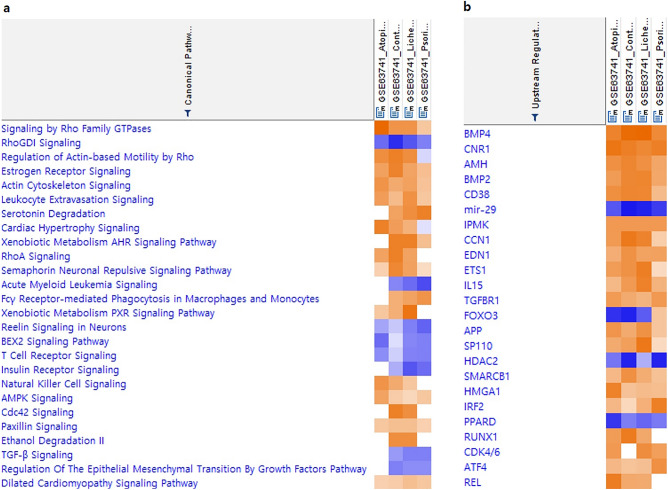668x490 pixels.
Task: Open the TGF-β Signaling link
Action: pyautogui.click(x=37, y=455)
